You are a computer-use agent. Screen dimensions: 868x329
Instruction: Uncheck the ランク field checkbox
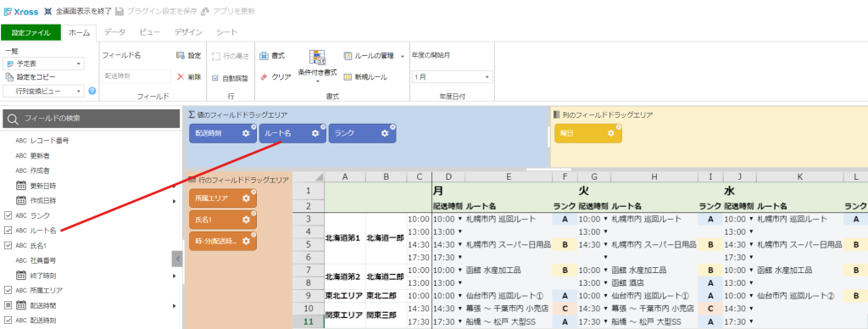[8, 215]
